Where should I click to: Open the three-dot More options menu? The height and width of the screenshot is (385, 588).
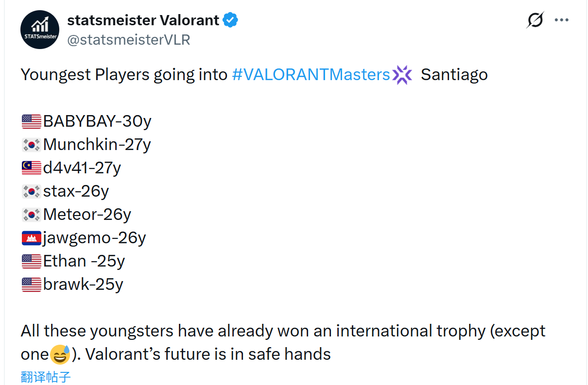561,20
